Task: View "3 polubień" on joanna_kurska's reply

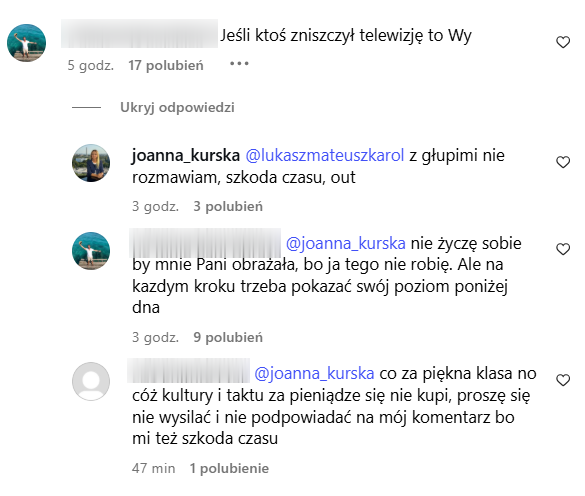Action: 228,206
